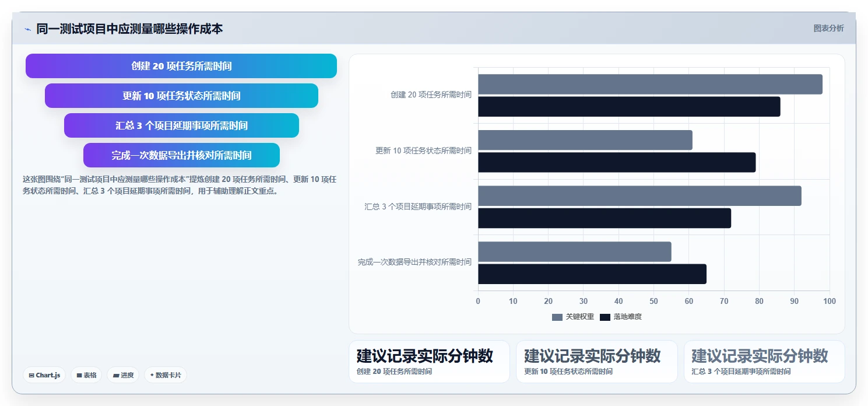The width and height of the screenshot is (868, 406).
Task: Click the gray bar for 汇总 3 个项目延期事项
Action: [639, 196]
